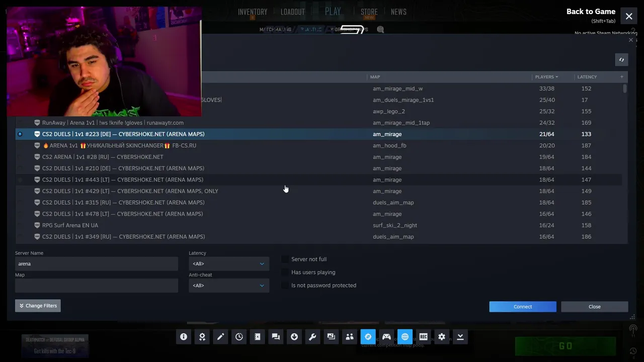Open the Anti-cheat filter dropdown
The image size is (644, 362).
(229, 286)
